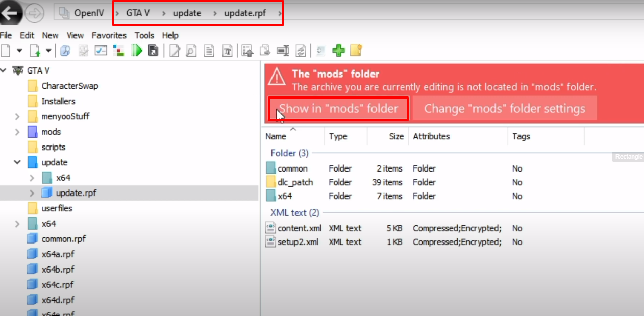
Task: Click the dark disk shortcut toolbar icon
Action: [153, 51]
